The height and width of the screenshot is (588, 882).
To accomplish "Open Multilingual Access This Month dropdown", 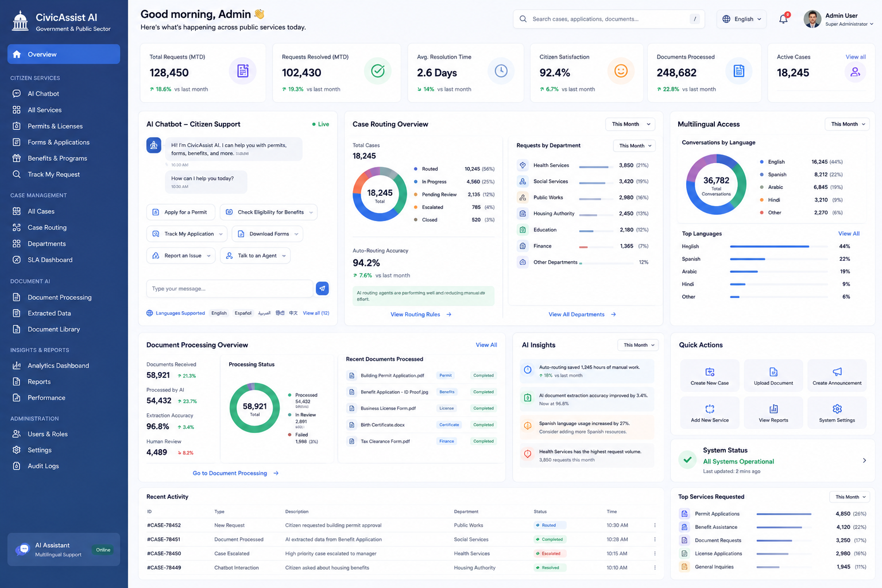I will click(x=848, y=124).
